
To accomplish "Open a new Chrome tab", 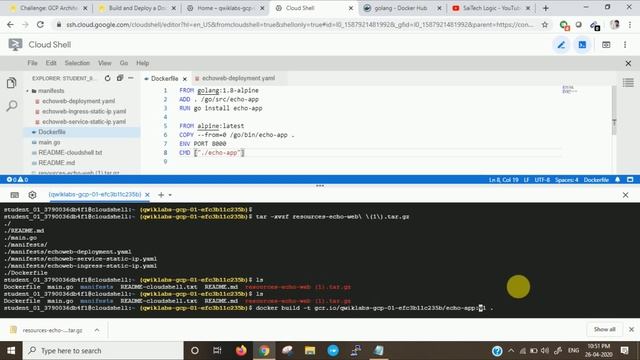I will coord(546,8).
